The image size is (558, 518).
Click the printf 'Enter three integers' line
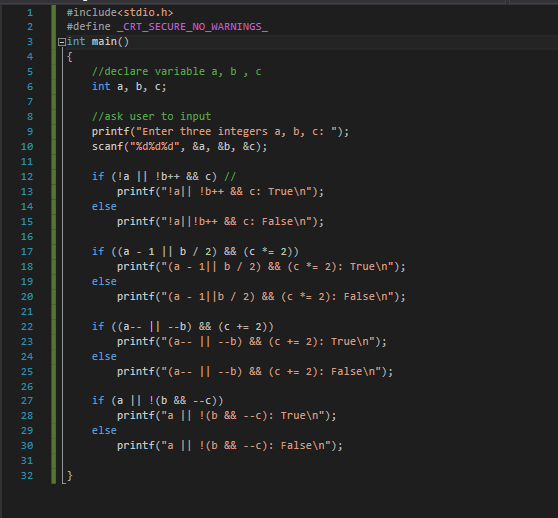[220, 132]
